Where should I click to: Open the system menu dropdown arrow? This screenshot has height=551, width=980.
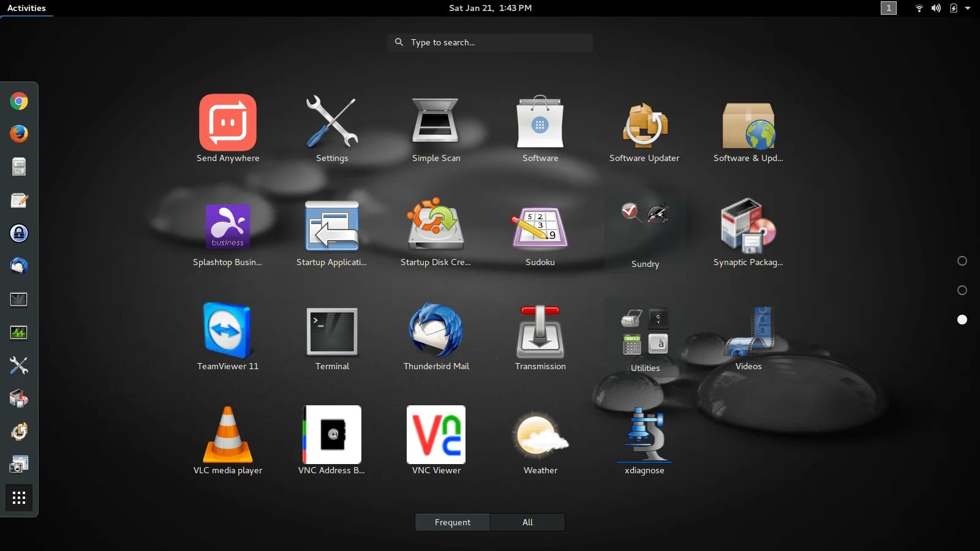click(x=968, y=8)
